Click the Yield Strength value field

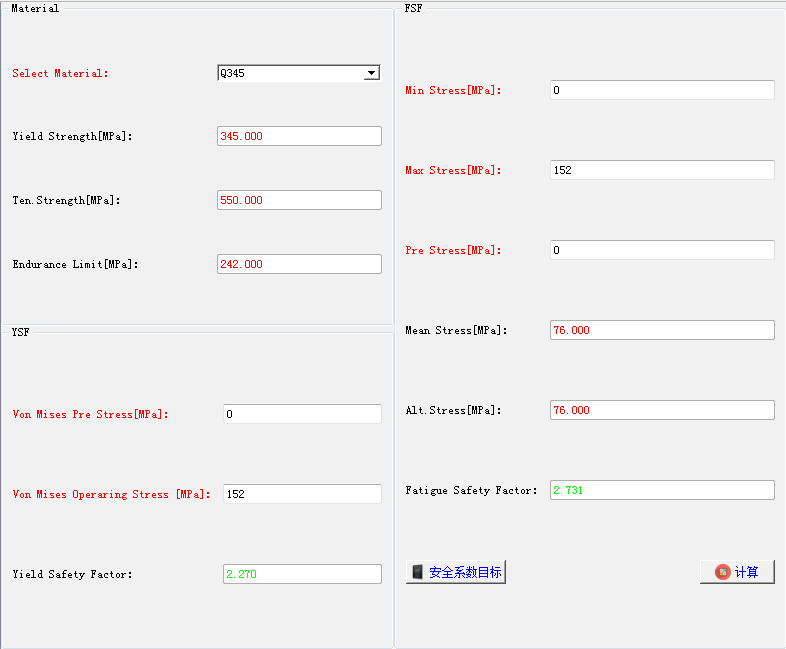click(x=299, y=136)
